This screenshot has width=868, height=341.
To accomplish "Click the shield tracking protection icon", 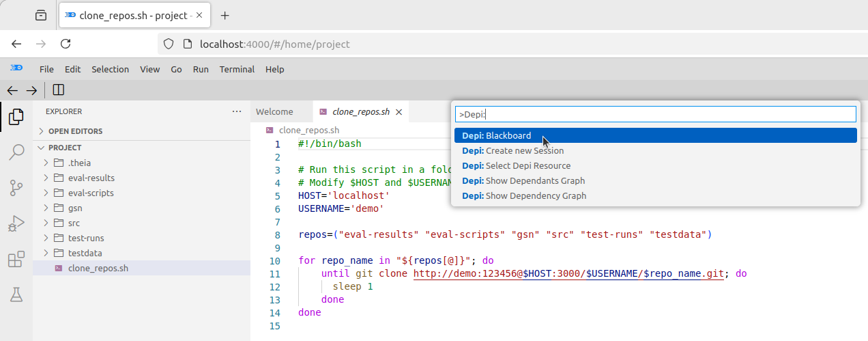I will [169, 44].
